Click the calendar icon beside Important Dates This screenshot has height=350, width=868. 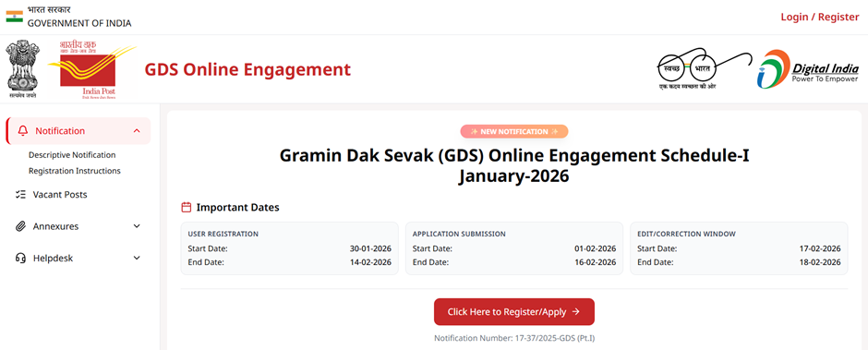(x=187, y=208)
